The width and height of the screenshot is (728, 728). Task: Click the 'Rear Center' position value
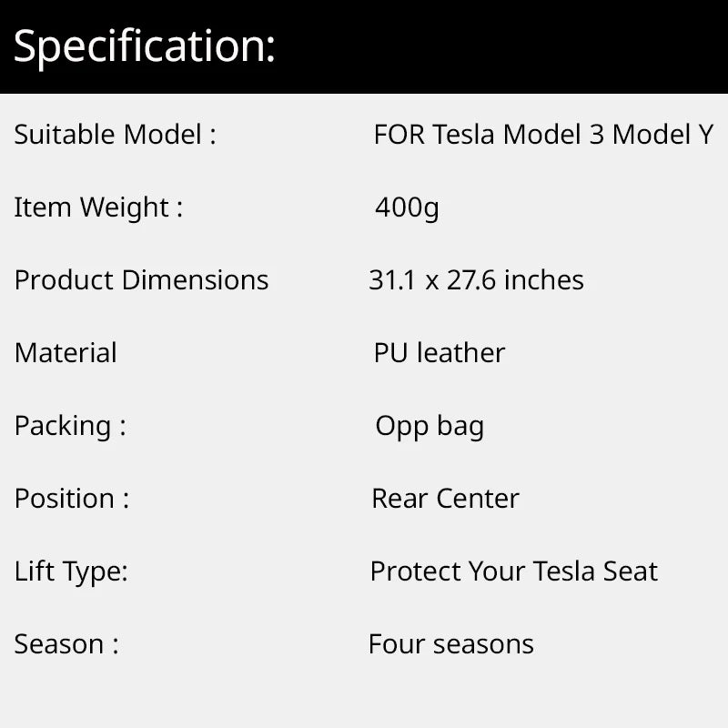coord(445,499)
